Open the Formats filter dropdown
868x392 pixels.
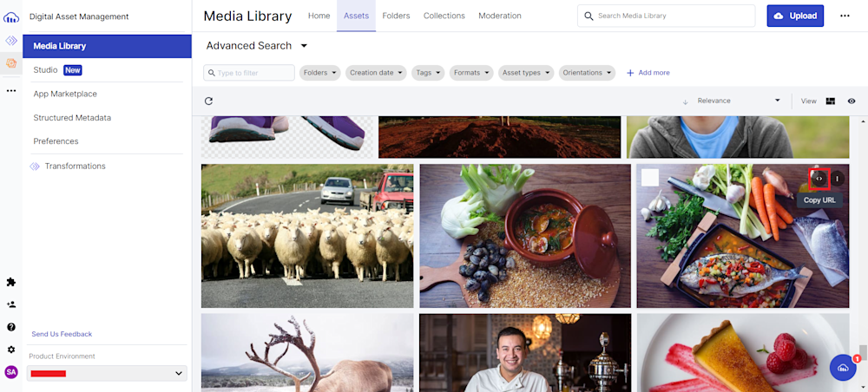[471, 73]
